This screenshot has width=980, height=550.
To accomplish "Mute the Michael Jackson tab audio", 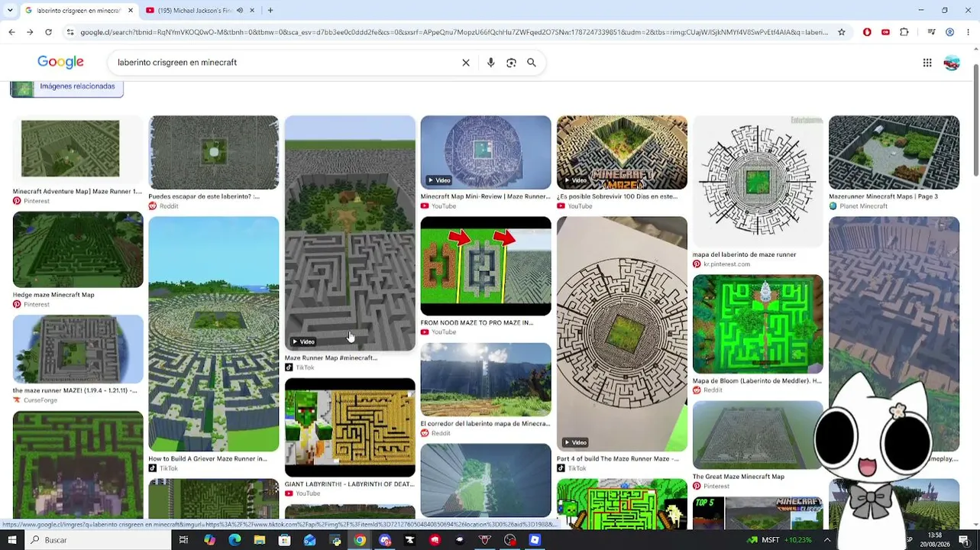I will coord(240,11).
